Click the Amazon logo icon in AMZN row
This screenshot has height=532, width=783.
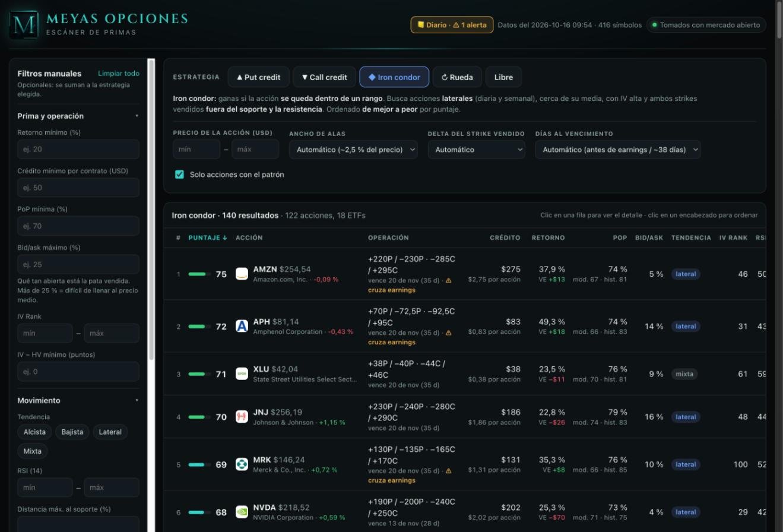coord(242,274)
